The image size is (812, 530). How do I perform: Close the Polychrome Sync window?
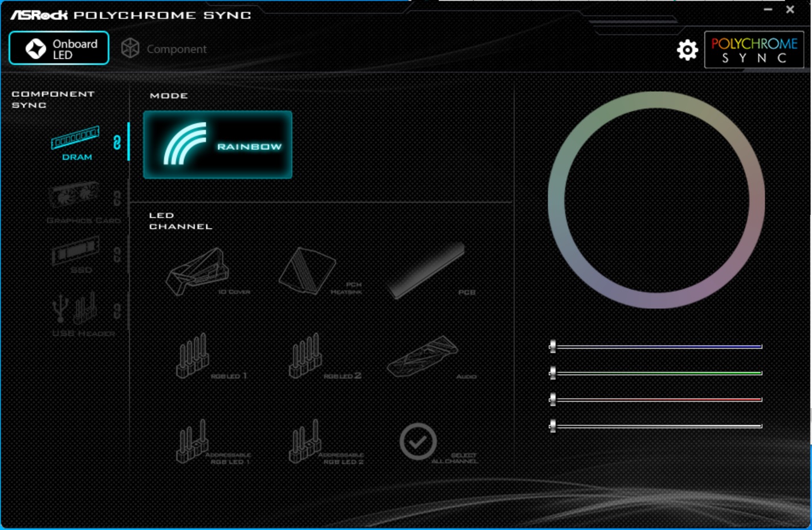[790, 10]
